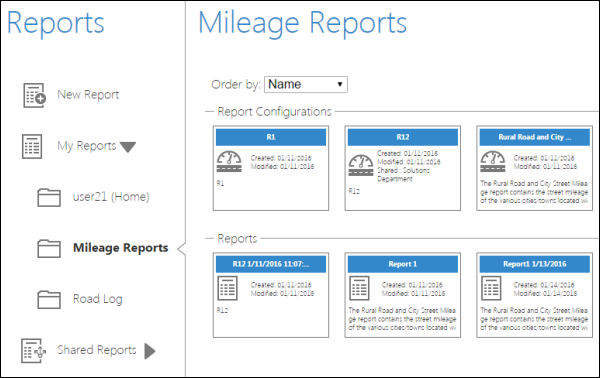Open the Road Log folder
This screenshot has height=378, width=600.
98,299
